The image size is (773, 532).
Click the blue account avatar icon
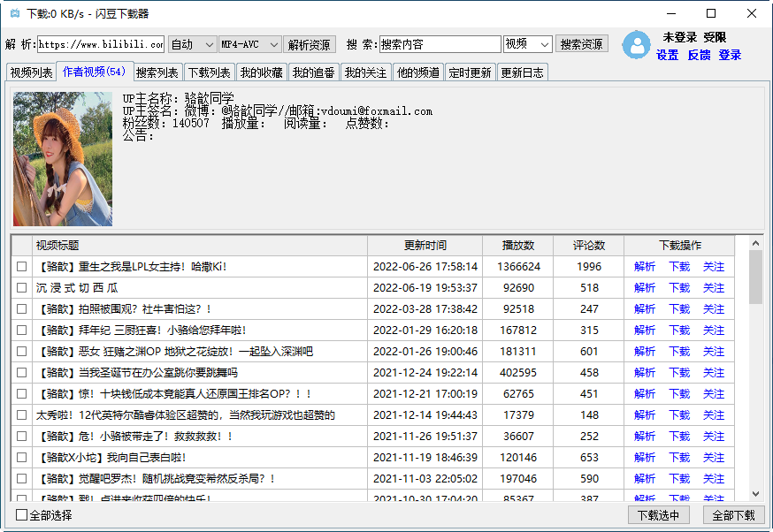638,46
